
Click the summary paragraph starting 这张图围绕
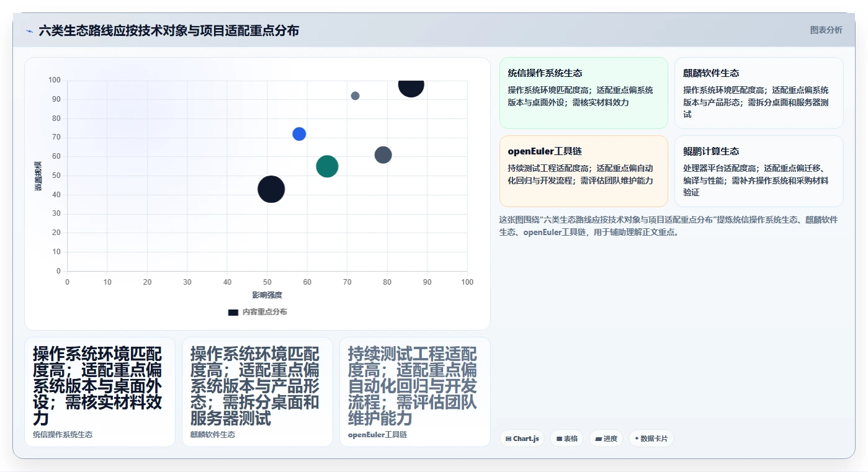pos(669,226)
